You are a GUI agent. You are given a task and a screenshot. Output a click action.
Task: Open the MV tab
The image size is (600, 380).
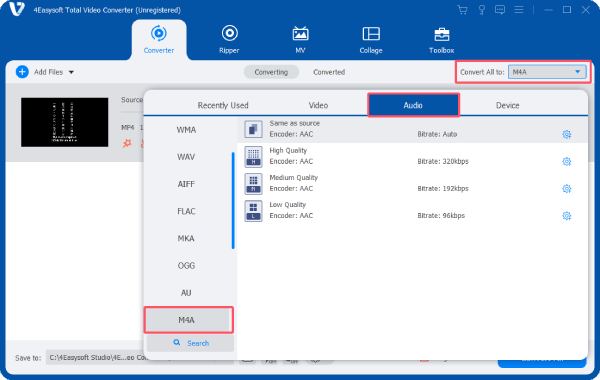coord(300,39)
